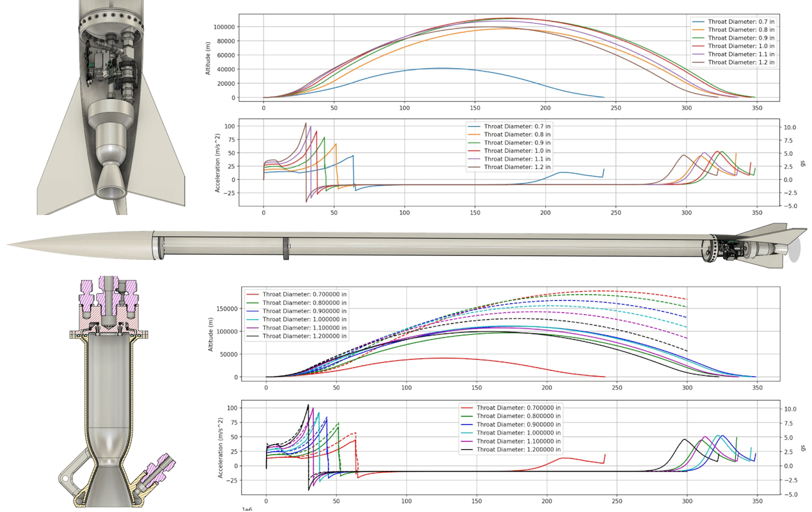
Task: Click 'Throat Diameter: 0.7 in' in top altitude legend
Action: 740,22
